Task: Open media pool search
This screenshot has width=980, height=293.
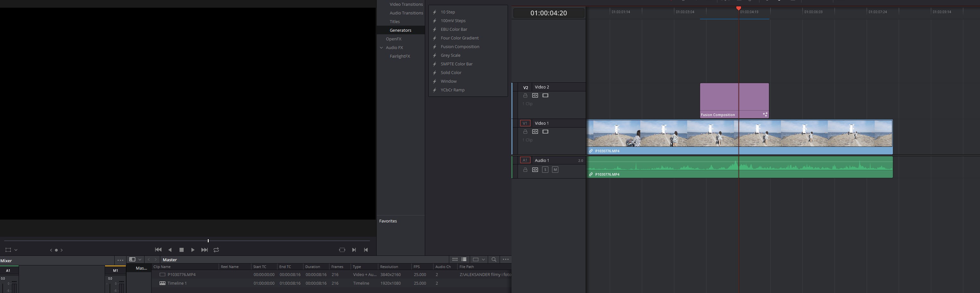Action: point(494,260)
